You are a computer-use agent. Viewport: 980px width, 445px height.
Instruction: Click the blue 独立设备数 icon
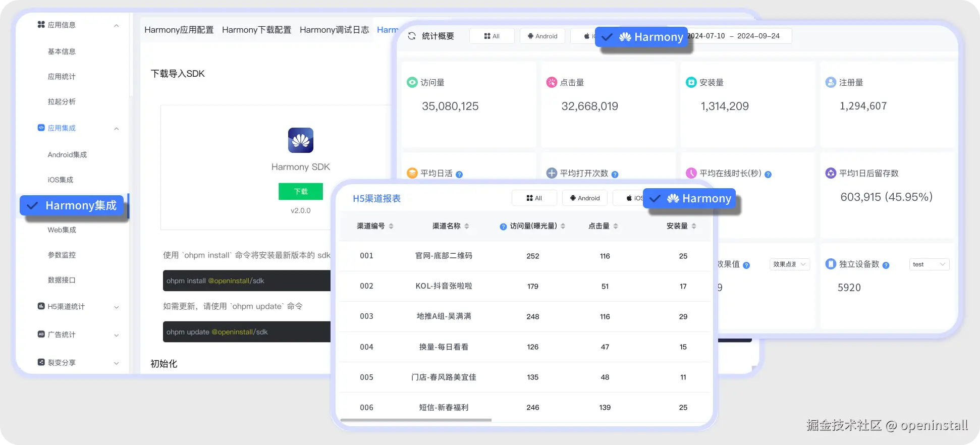click(x=831, y=264)
